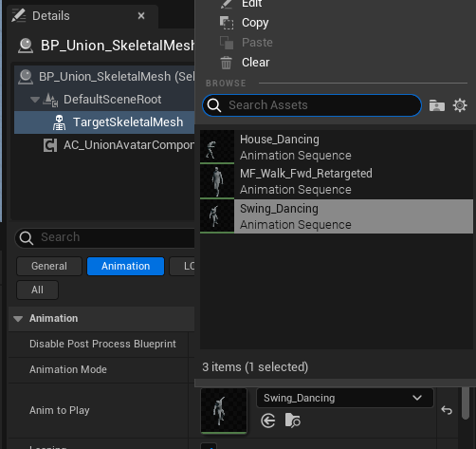
Task: Pick MF_Walk_Fwd_Retargeted animation sequence
Action: (x=337, y=181)
